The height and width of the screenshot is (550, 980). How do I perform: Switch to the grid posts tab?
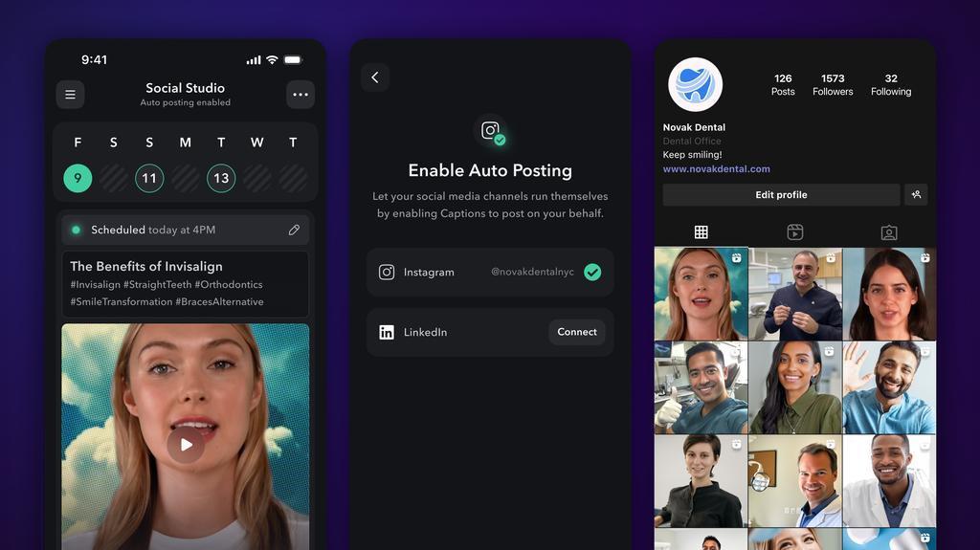[702, 232]
